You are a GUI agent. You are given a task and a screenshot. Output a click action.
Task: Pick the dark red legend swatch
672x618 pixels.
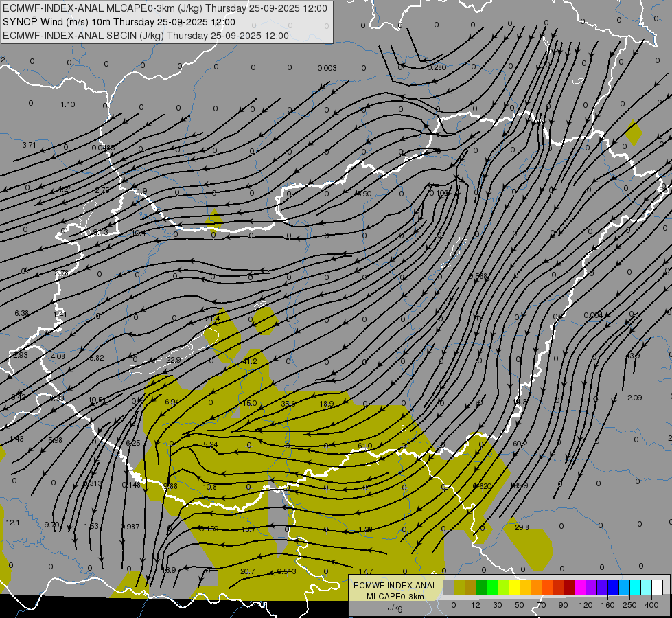[x=570, y=587]
